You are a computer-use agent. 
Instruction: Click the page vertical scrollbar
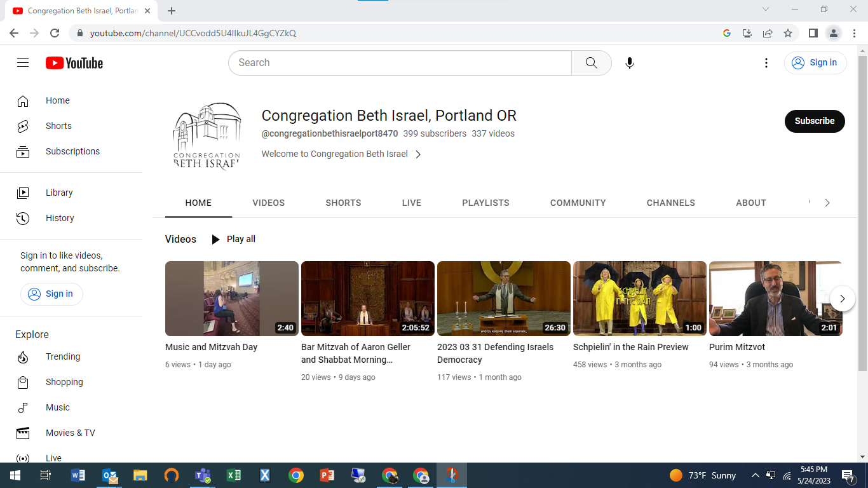[x=862, y=212]
